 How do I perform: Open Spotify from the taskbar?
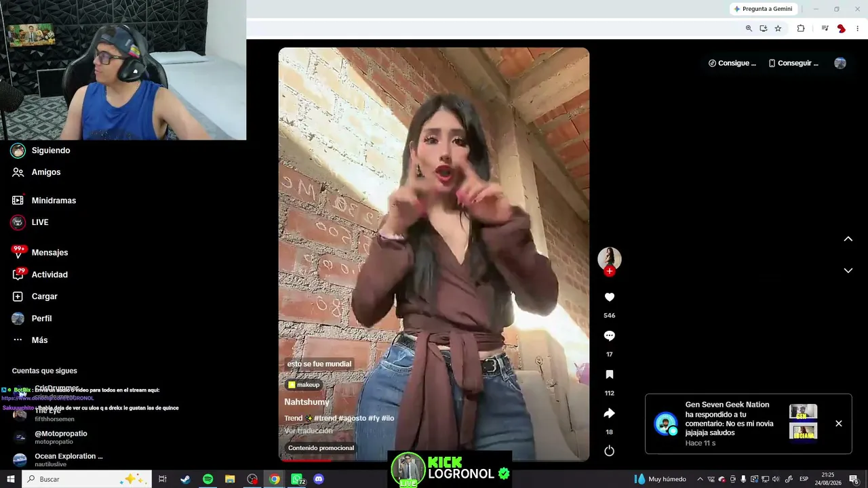coord(208,479)
